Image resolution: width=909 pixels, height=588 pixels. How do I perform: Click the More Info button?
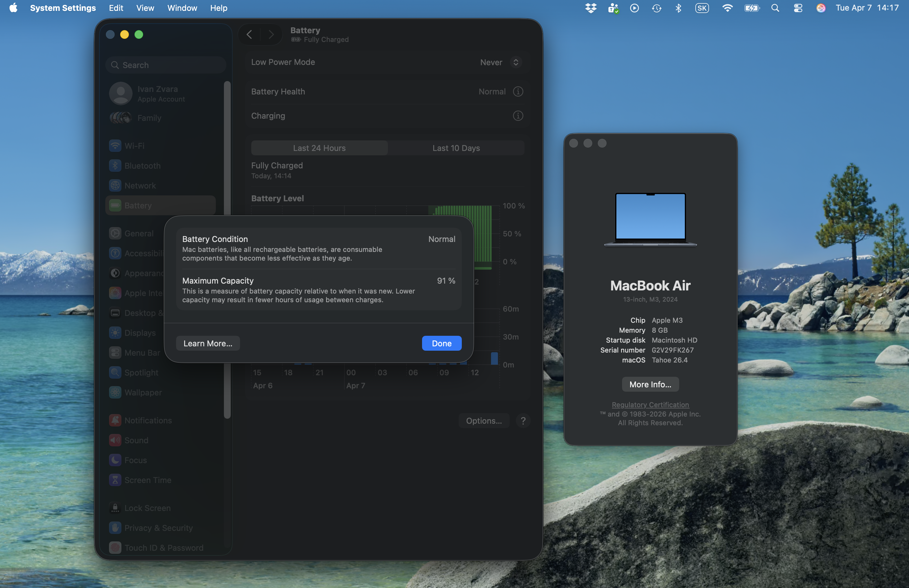point(650,385)
